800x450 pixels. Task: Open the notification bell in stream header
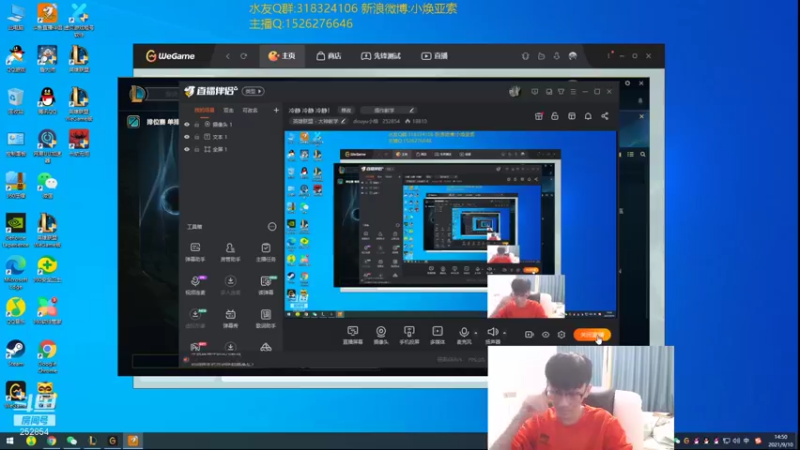588,116
